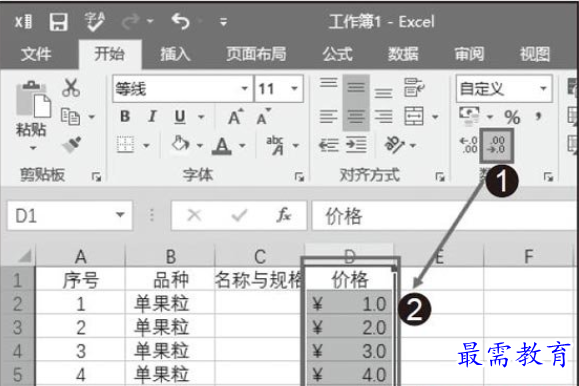Switch to the 公式 ribbon tab
The width and height of the screenshot is (579, 386).
point(337,54)
